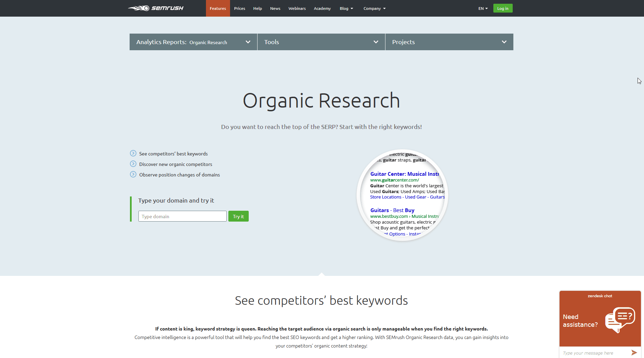Click the www.guitarcenter.com link in the magnifier
This screenshot has width=644, height=358.
point(394,180)
